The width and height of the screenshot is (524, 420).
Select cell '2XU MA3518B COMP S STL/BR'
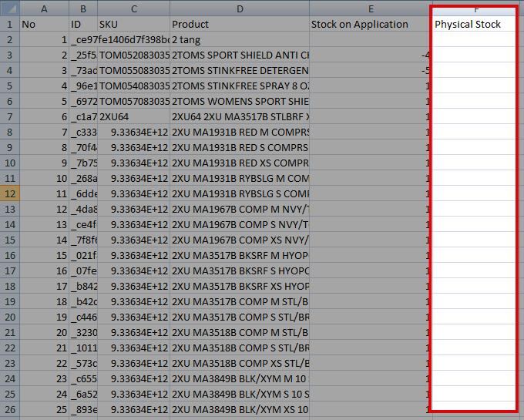click(x=240, y=348)
